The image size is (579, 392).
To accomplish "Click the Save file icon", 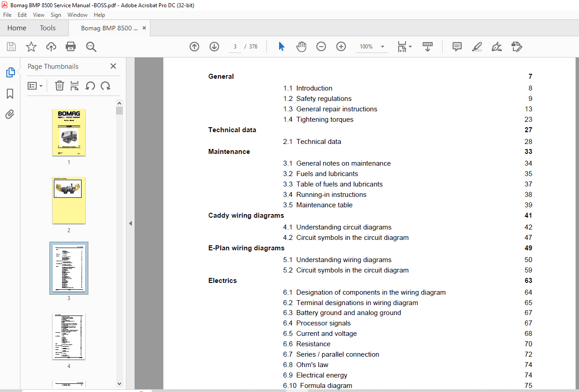I will (11, 47).
